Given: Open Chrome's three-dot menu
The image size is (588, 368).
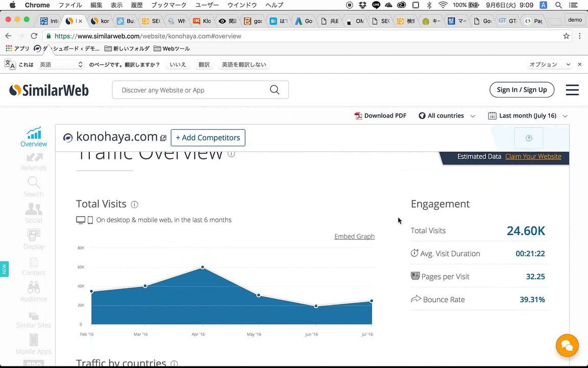Looking at the screenshot, I should coord(579,36).
